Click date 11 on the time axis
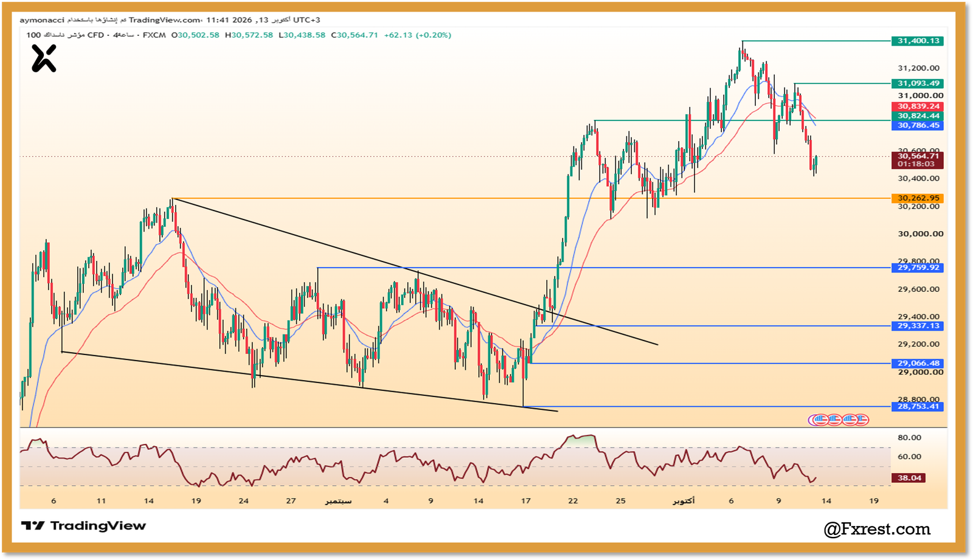Viewport: 973px width, 560px height. click(101, 501)
